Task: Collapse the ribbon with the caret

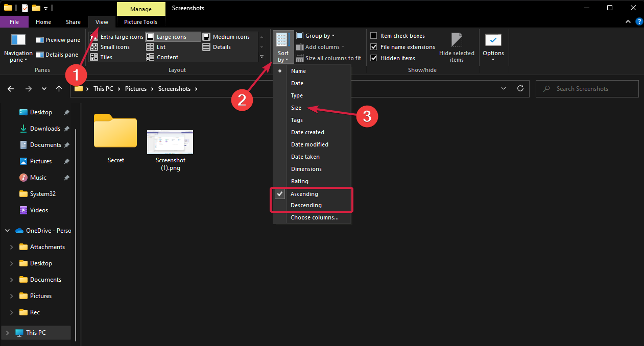Action: click(629, 22)
